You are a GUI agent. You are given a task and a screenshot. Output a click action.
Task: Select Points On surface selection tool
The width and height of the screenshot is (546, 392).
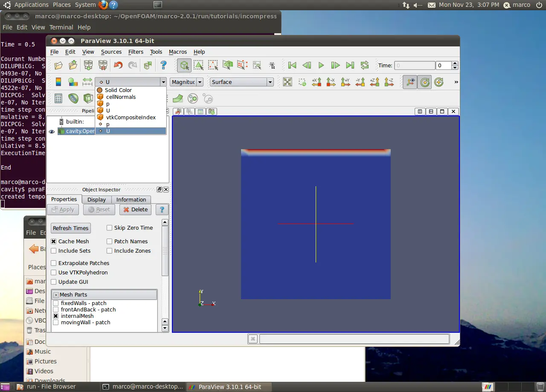(x=213, y=65)
